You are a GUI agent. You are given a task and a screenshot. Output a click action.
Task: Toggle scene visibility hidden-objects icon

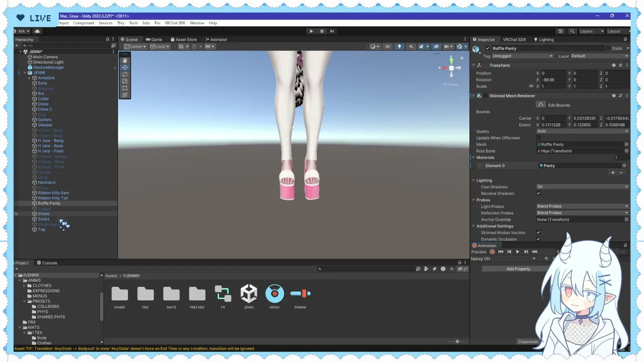point(436,47)
